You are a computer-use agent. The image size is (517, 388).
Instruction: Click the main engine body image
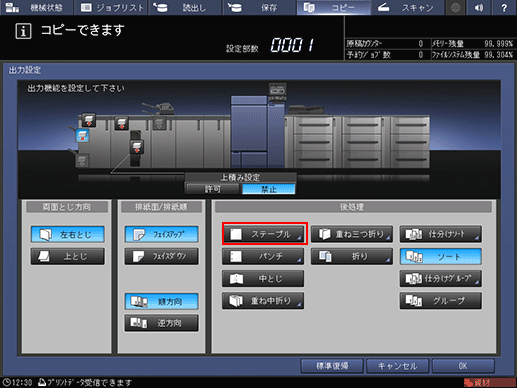point(257,132)
